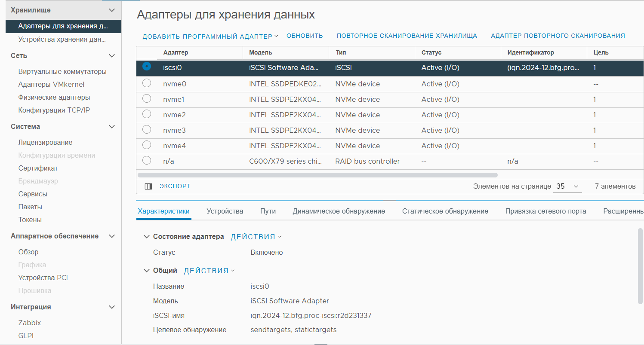This screenshot has width=644, height=345.
Task: Select the nvme1 adapter radio button
Action: [147, 99]
